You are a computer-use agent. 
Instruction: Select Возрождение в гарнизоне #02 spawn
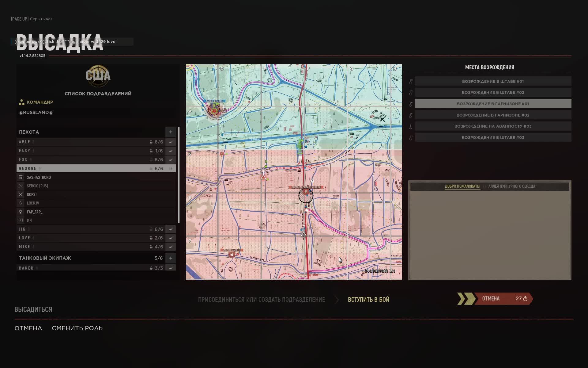(493, 115)
